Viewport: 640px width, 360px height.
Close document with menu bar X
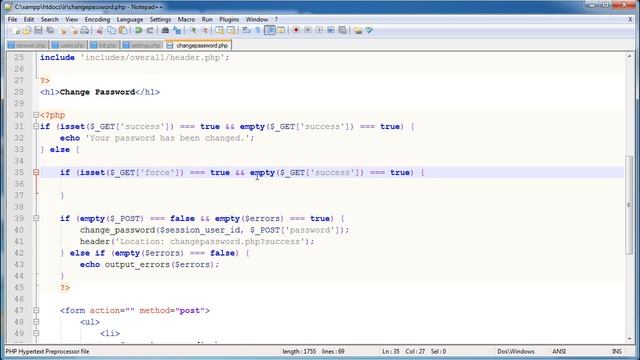click(x=630, y=19)
